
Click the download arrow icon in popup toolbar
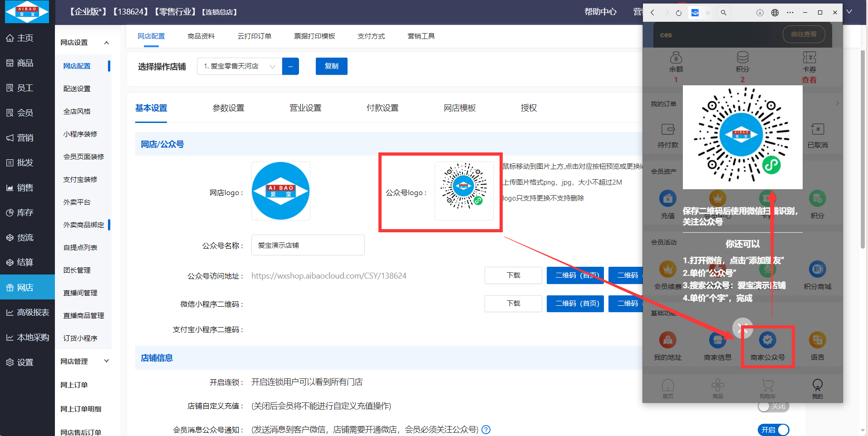760,13
